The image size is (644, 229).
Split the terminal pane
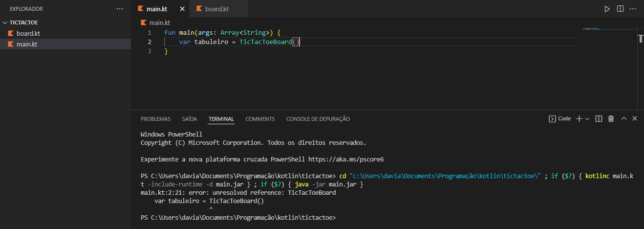click(x=599, y=118)
